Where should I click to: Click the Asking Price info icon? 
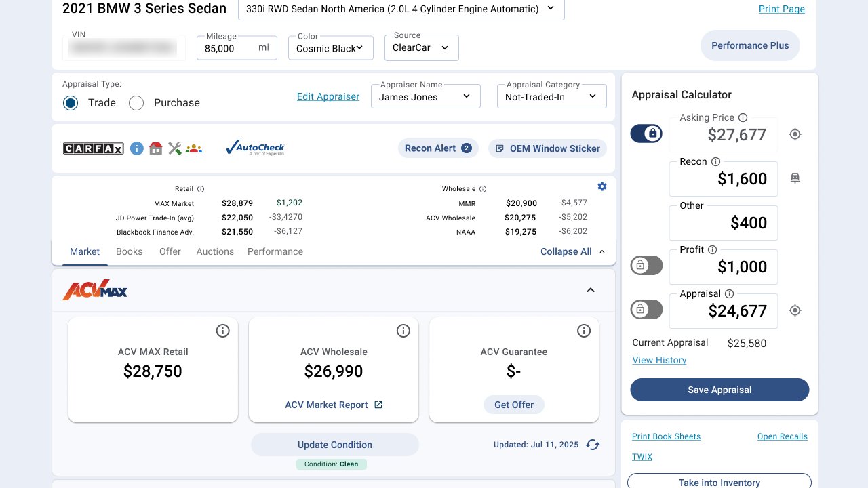pyautogui.click(x=743, y=117)
